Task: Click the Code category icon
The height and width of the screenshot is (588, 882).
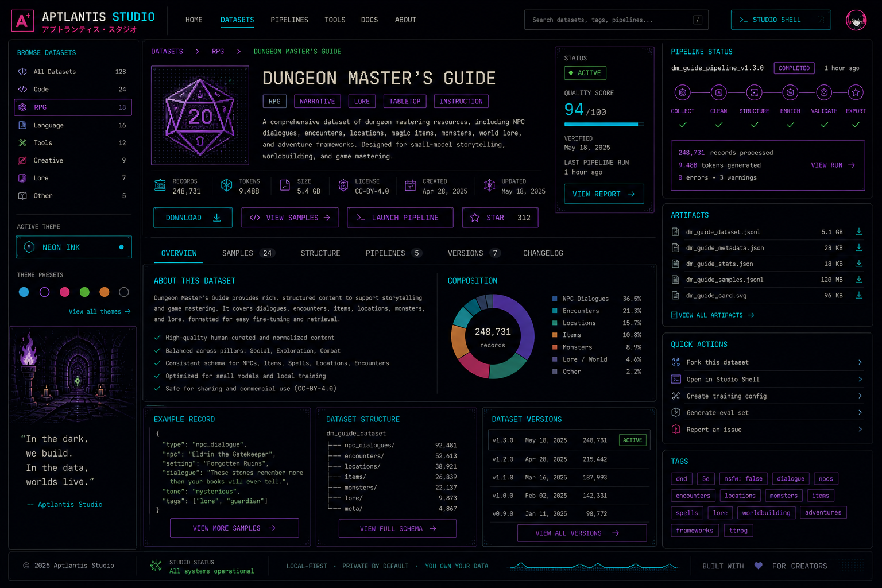Action: [22, 89]
